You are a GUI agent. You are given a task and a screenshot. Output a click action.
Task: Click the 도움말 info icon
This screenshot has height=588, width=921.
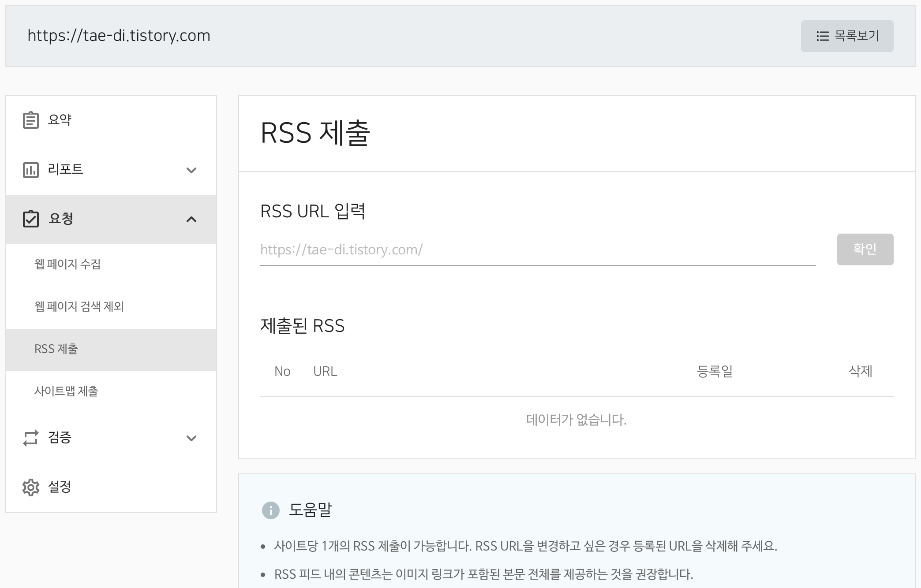coord(271,510)
